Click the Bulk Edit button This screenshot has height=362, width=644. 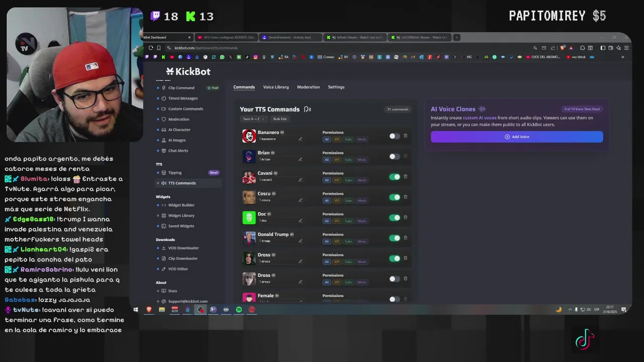[x=280, y=119]
